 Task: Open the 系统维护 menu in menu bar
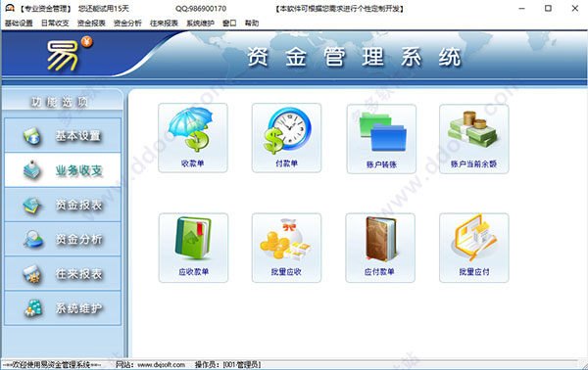tap(200, 23)
